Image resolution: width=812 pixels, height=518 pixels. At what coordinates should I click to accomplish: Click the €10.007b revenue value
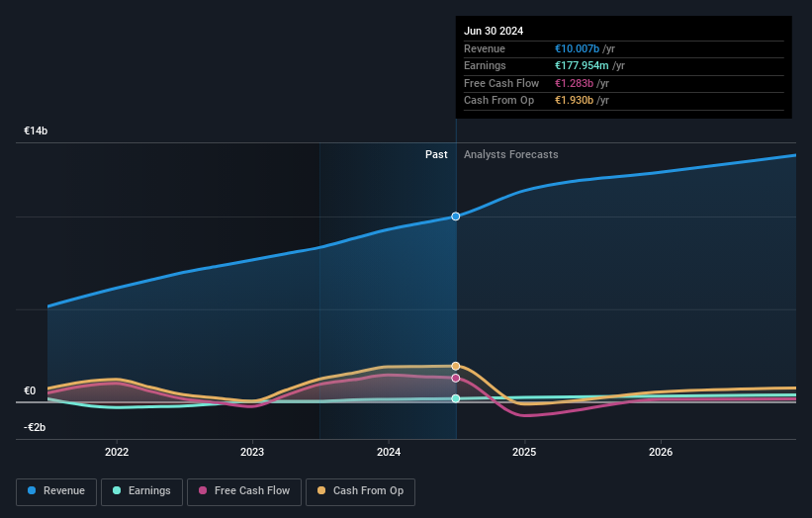pos(577,48)
